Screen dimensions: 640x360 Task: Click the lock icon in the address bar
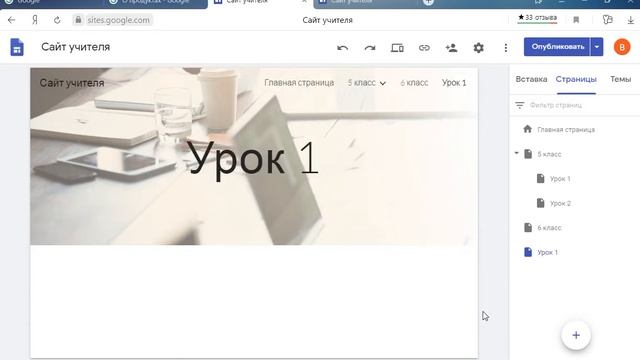[x=78, y=20]
